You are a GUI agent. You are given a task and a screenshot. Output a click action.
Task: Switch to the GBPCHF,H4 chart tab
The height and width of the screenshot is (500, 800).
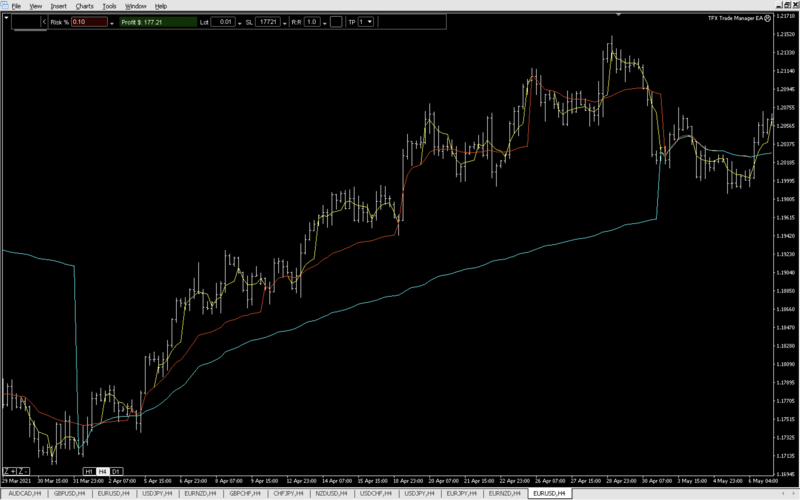coord(245,493)
